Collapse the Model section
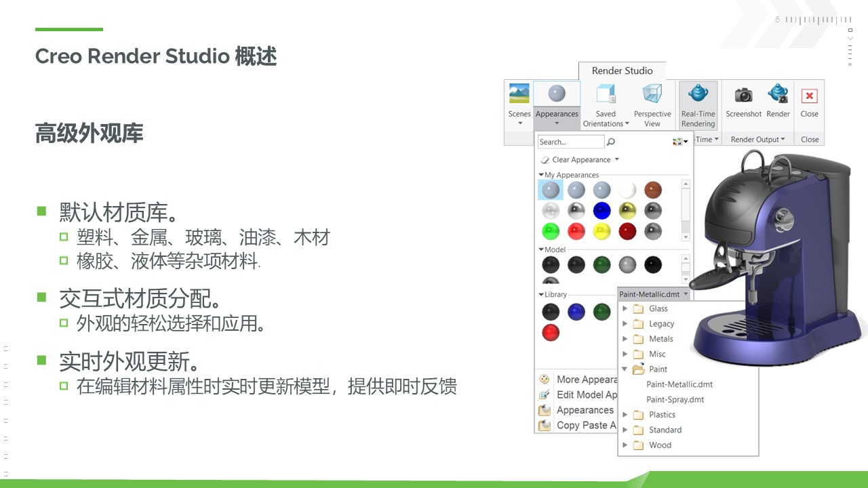The image size is (868, 488). coord(541,249)
